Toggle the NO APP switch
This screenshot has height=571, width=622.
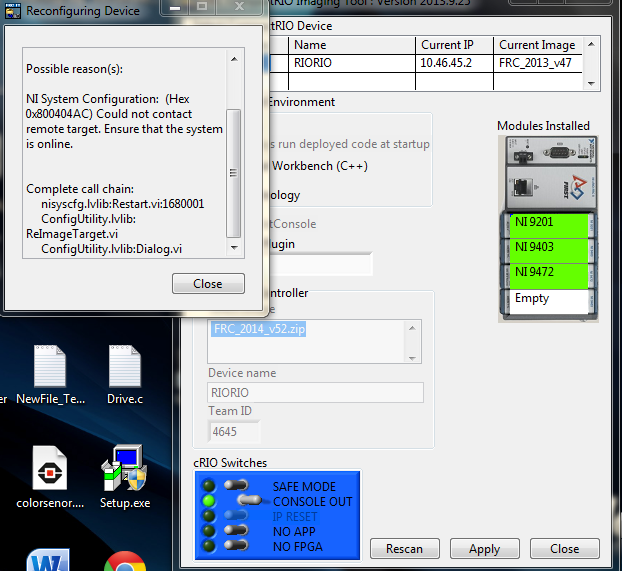236,531
